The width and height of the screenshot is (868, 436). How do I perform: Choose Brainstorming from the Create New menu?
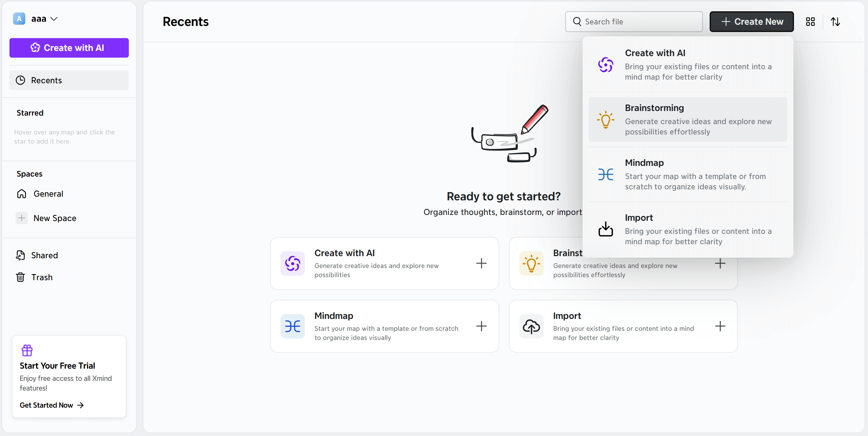(688, 120)
